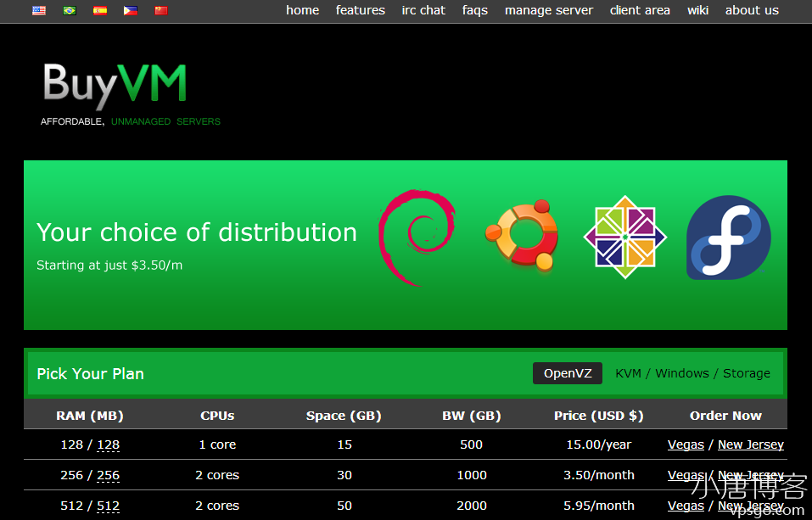Click the CPUs column header
The width and height of the screenshot is (812, 520).
click(x=217, y=416)
